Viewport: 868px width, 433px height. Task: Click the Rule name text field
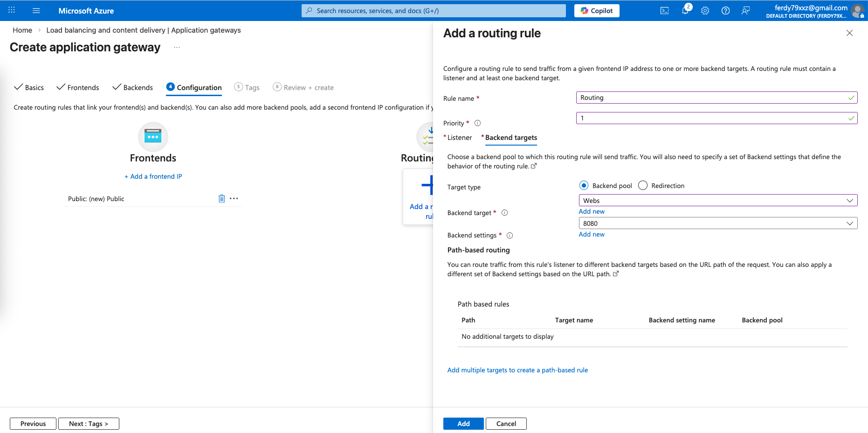[712, 98]
